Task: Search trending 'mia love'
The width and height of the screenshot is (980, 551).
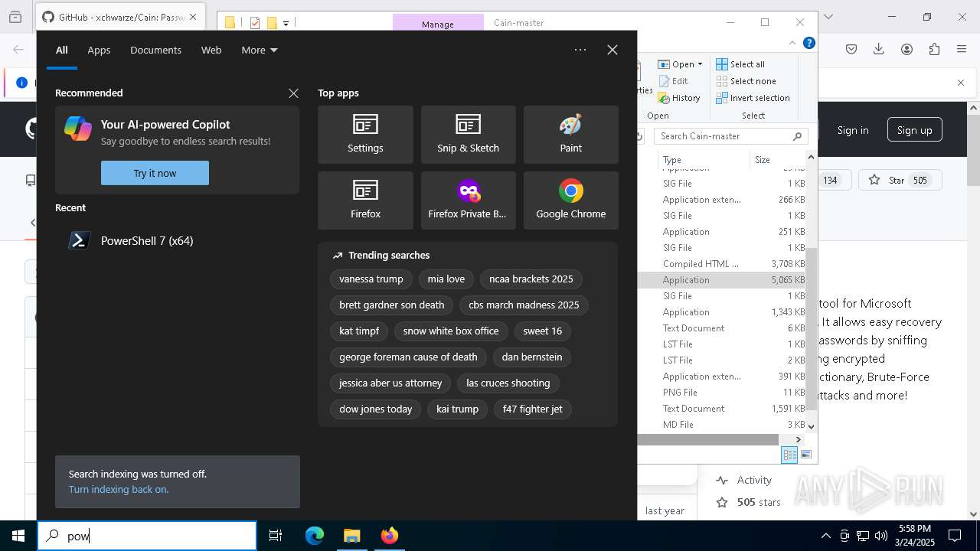Action: [446, 279]
